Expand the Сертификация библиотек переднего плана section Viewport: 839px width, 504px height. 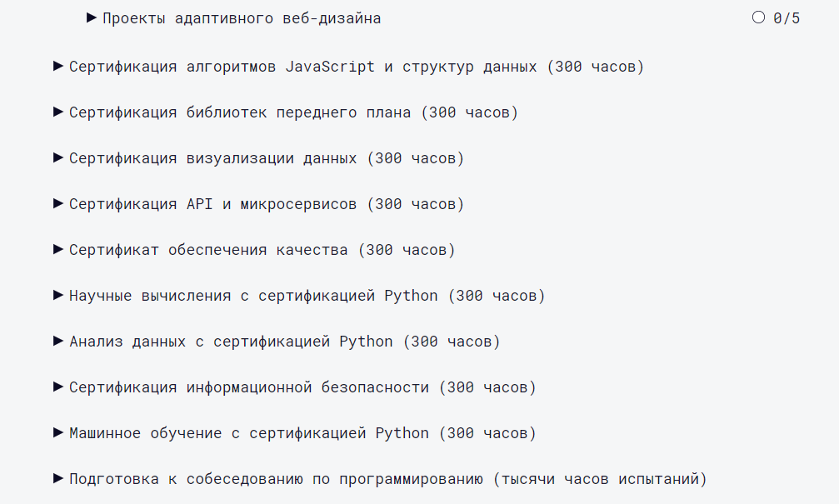click(x=58, y=112)
